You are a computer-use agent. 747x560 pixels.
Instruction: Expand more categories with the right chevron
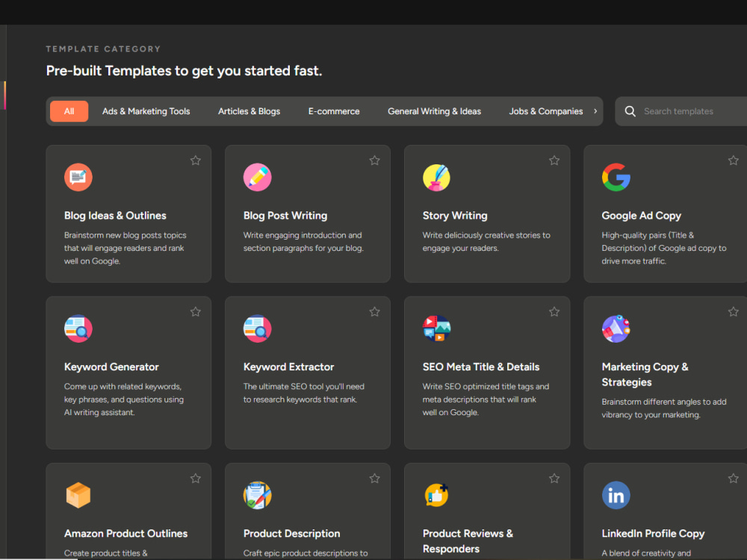pos(595,111)
